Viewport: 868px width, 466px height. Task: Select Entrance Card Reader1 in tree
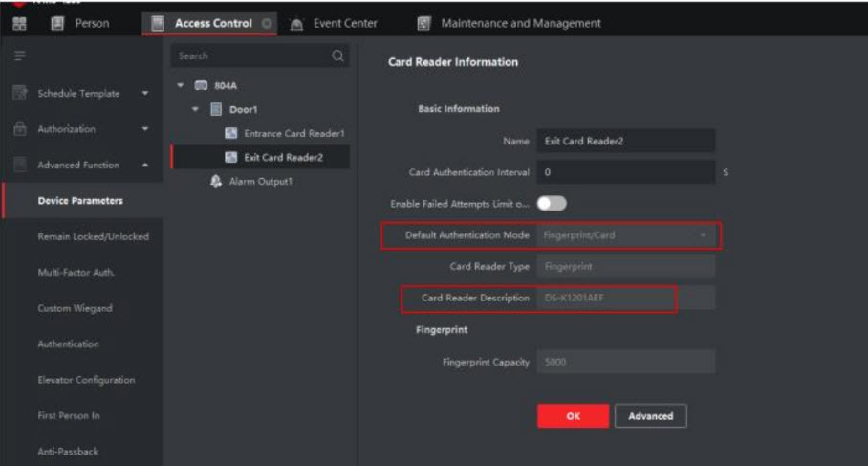coord(293,134)
